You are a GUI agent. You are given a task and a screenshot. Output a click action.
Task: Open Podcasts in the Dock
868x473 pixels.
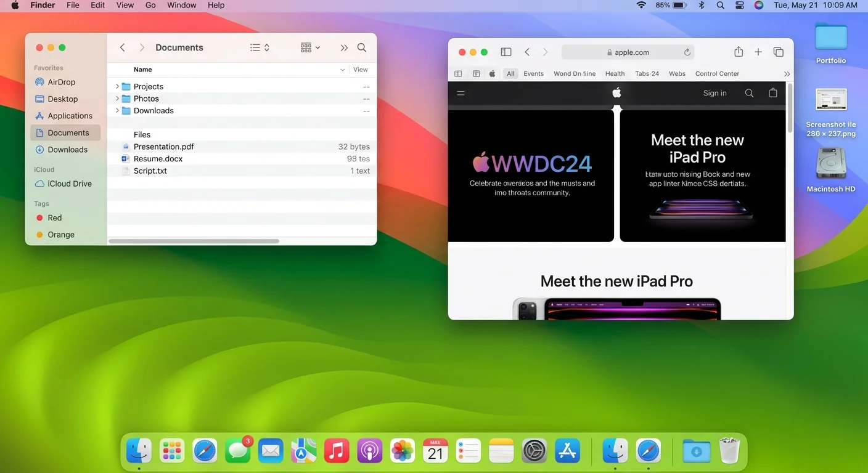coord(369,451)
